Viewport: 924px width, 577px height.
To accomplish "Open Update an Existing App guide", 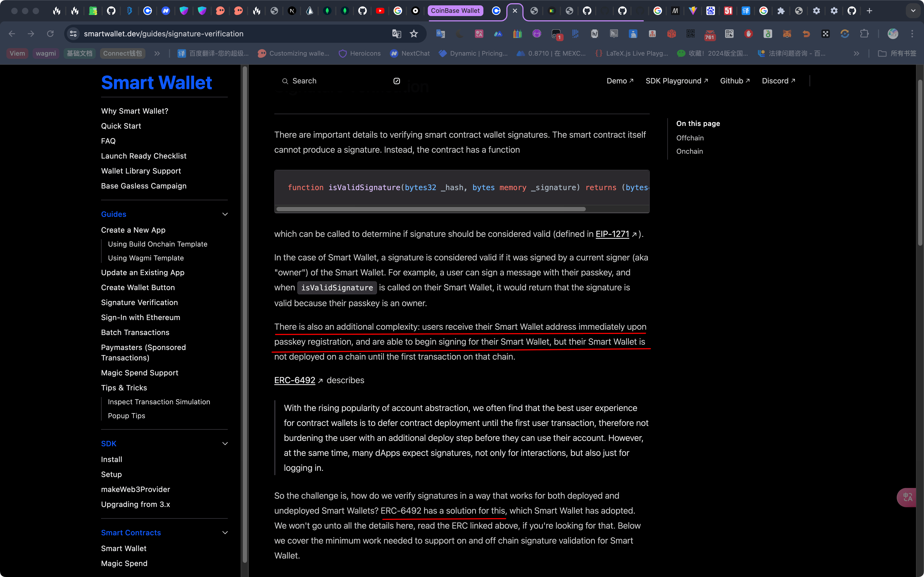I will (x=143, y=272).
